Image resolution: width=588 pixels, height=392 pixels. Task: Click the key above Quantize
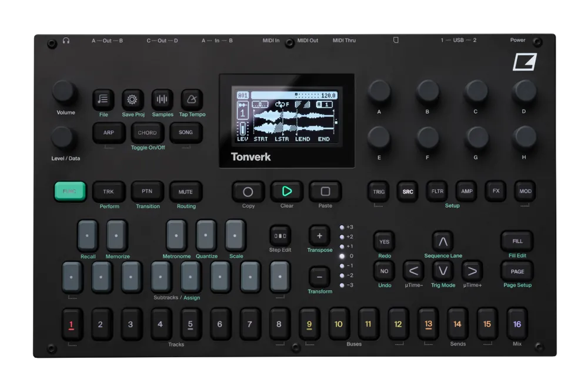206,235
